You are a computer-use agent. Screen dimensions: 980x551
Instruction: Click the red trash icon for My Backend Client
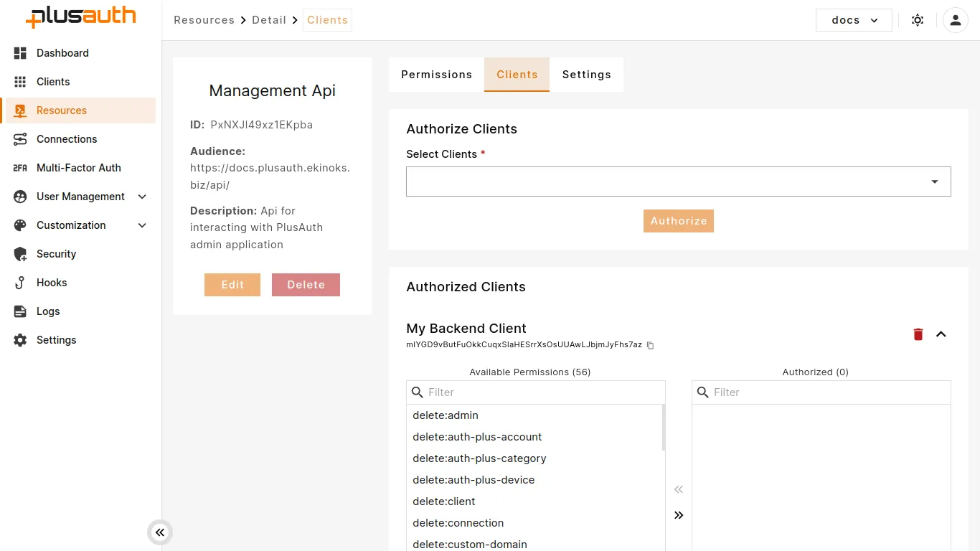tap(918, 334)
